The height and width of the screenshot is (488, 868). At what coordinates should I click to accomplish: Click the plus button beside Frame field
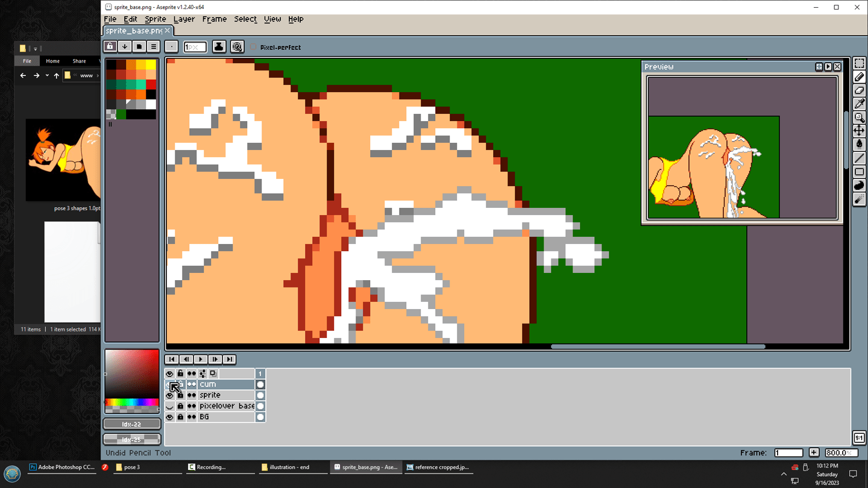click(814, 452)
